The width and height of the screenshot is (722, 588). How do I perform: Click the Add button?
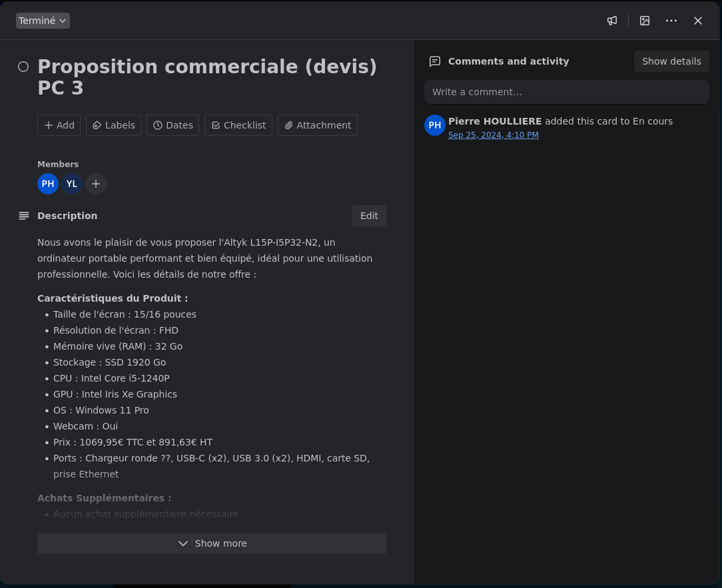coord(59,125)
